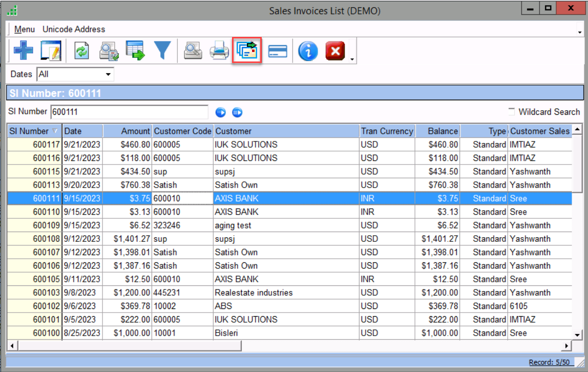Open Print Preview magnifier icon

coord(193,51)
